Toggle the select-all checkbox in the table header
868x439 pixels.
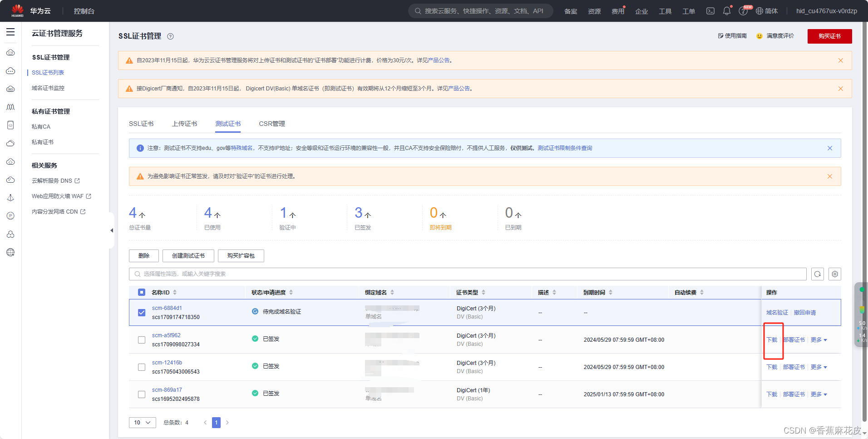142,292
